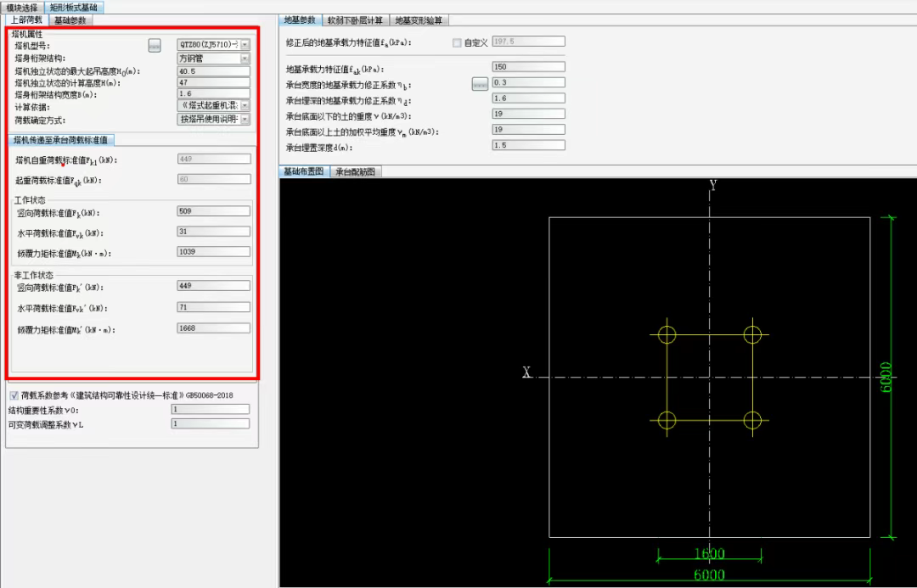The height and width of the screenshot is (588, 917).
Task: Show the 承台配筋图 tab
Action: click(x=356, y=171)
